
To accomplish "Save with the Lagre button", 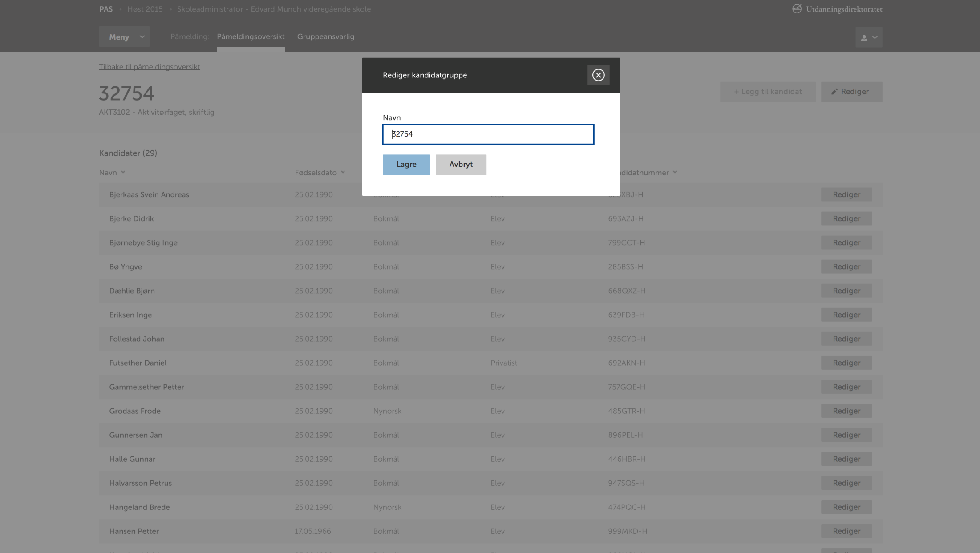I will coord(406,165).
